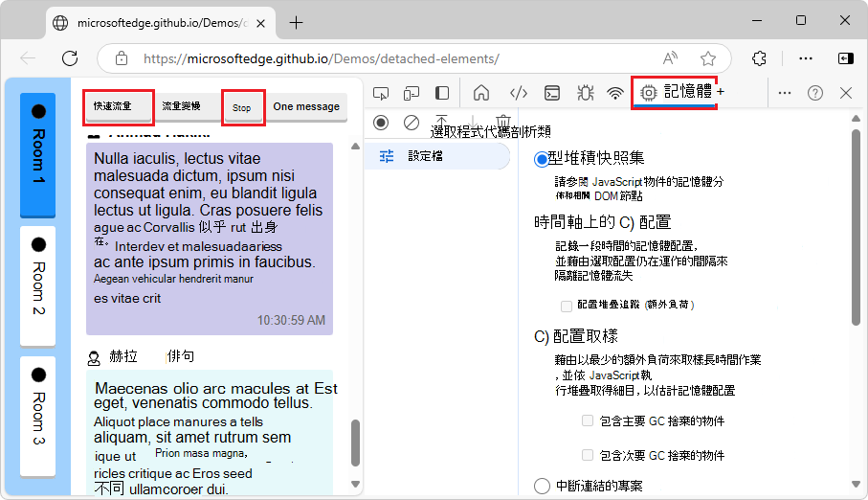Collect garbage with the trash can icon
868x500 pixels.
point(502,120)
